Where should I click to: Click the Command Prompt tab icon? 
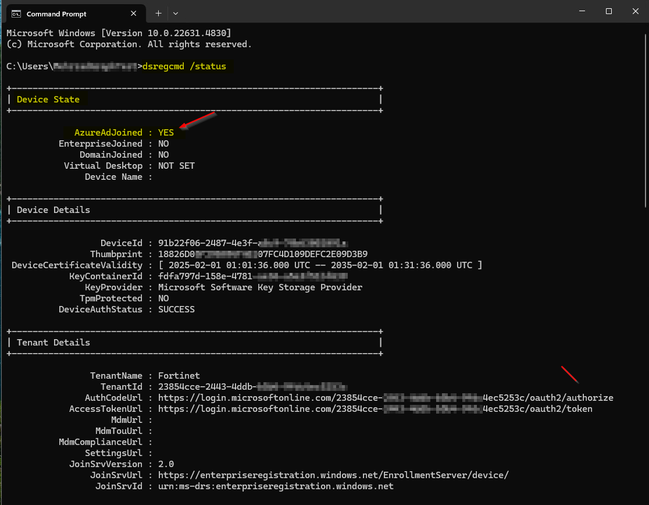[x=13, y=12]
